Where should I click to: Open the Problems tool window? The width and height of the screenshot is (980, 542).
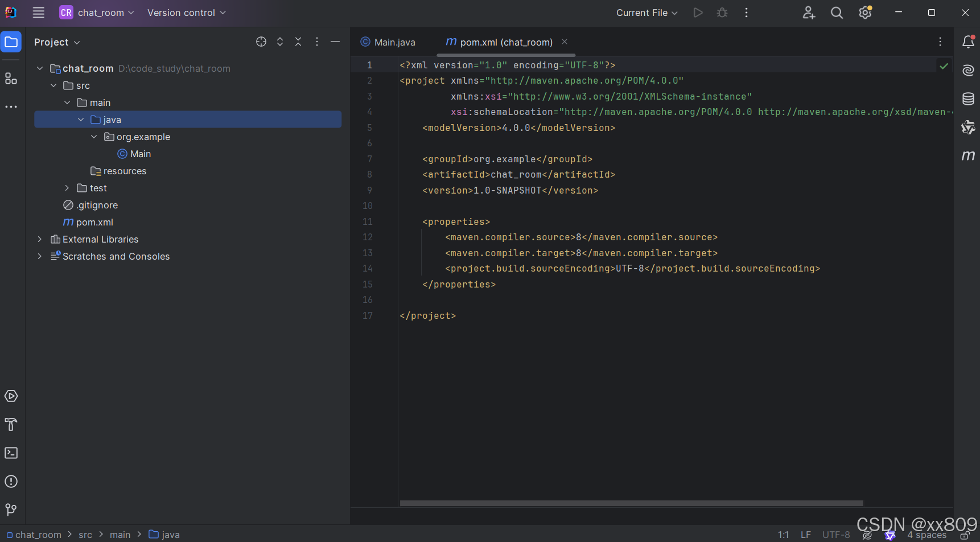click(x=11, y=481)
